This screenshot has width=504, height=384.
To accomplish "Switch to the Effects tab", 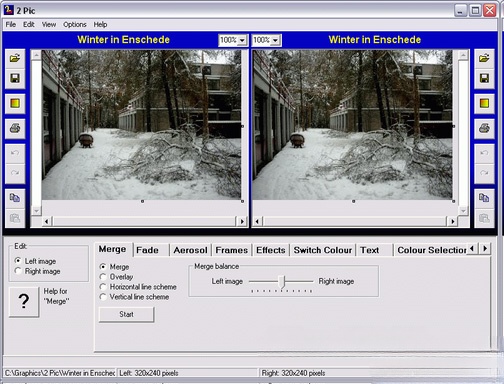I will click(271, 250).
